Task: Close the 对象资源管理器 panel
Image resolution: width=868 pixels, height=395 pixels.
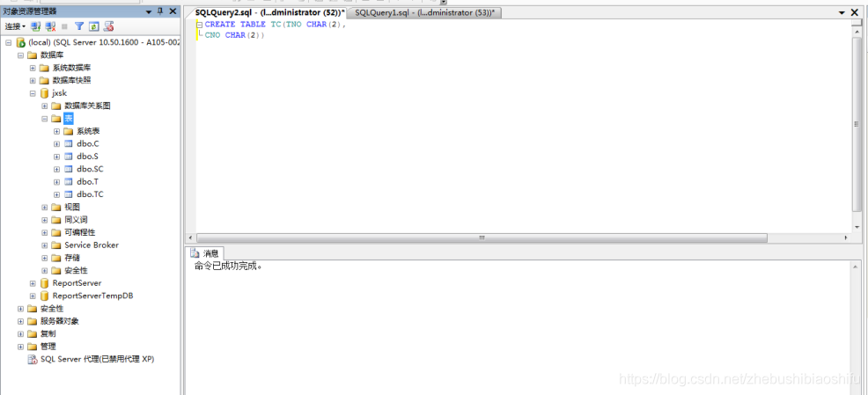Action: pyautogui.click(x=173, y=11)
